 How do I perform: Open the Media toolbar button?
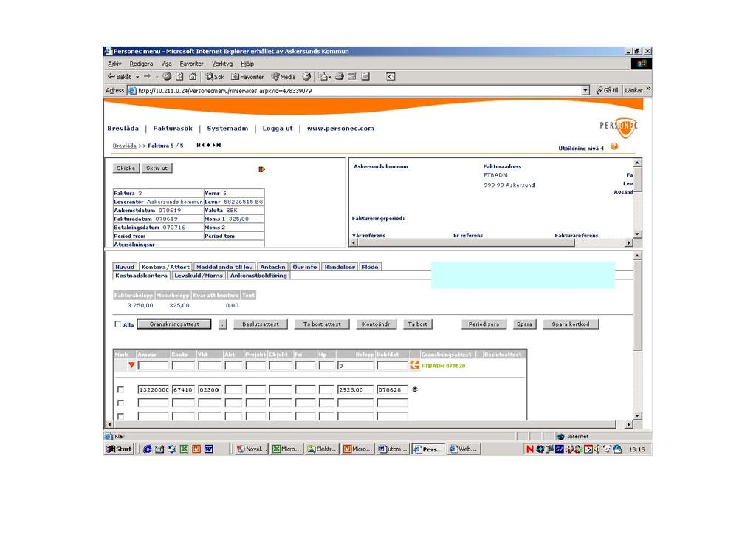[283, 76]
